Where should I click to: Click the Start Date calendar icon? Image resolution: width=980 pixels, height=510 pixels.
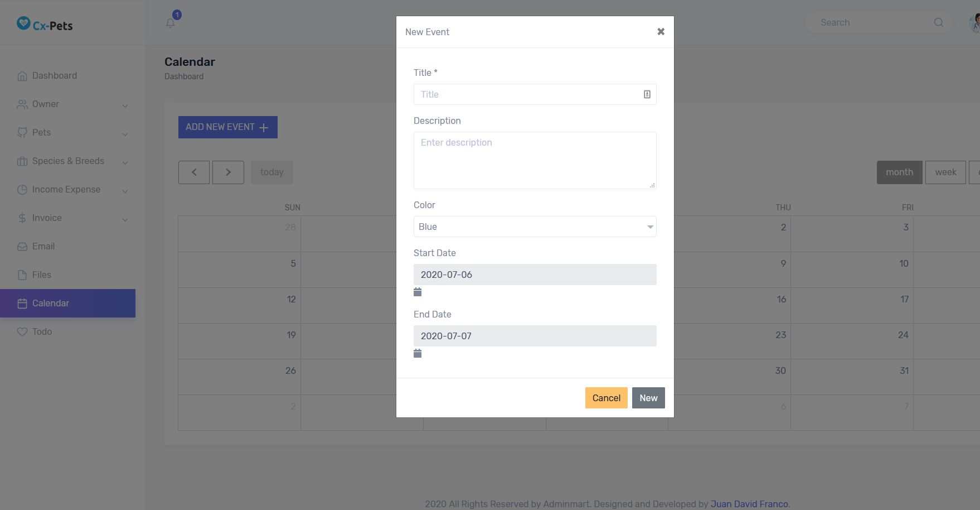pyautogui.click(x=418, y=292)
